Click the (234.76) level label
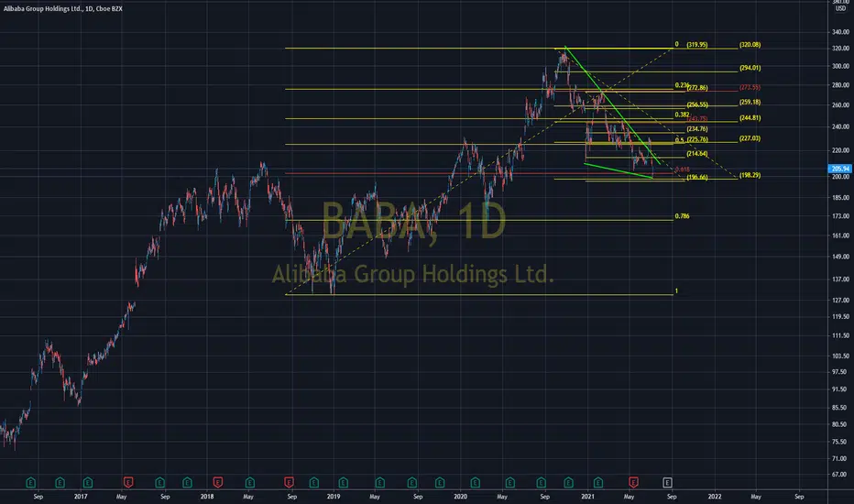This screenshot has height=504, width=854. pos(697,129)
